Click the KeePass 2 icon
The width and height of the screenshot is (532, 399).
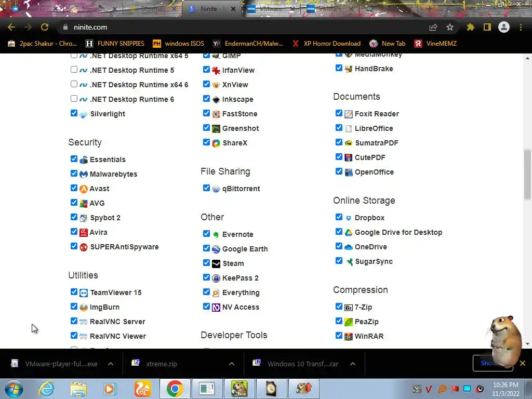pyautogui.click(x=216, y=278)
